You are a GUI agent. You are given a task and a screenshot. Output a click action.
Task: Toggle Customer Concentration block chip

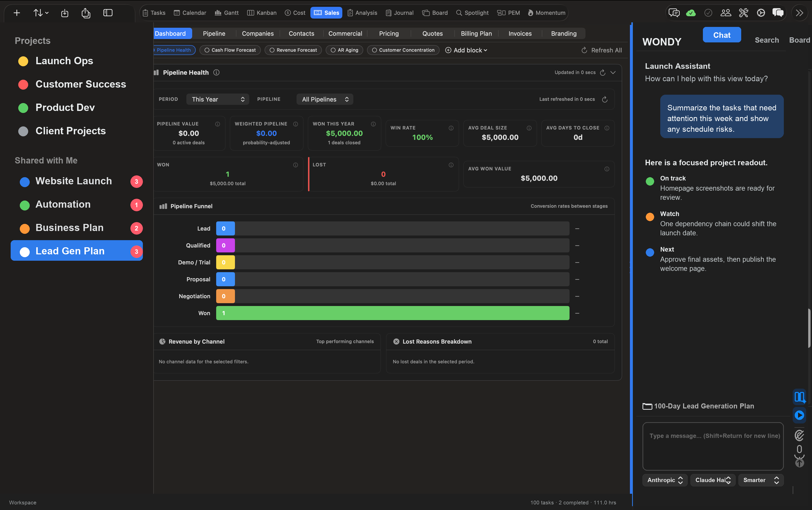tap(403, 50)
